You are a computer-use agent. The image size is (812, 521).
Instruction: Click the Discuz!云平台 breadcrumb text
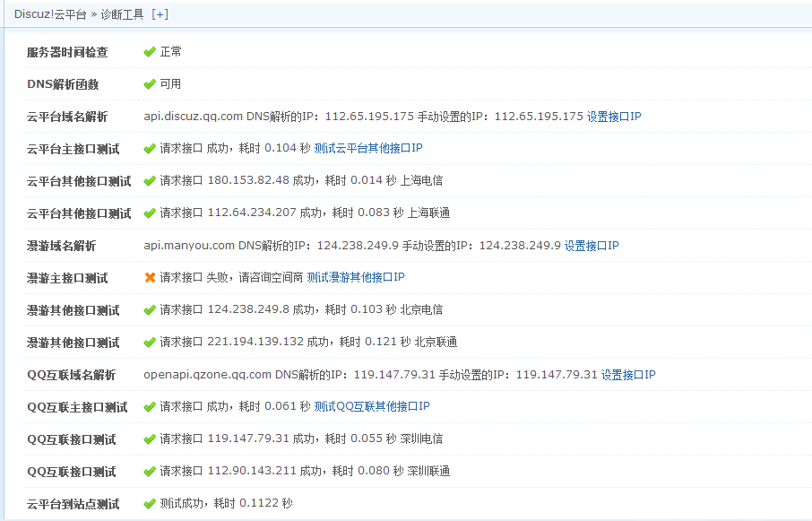tap(50, 14)
